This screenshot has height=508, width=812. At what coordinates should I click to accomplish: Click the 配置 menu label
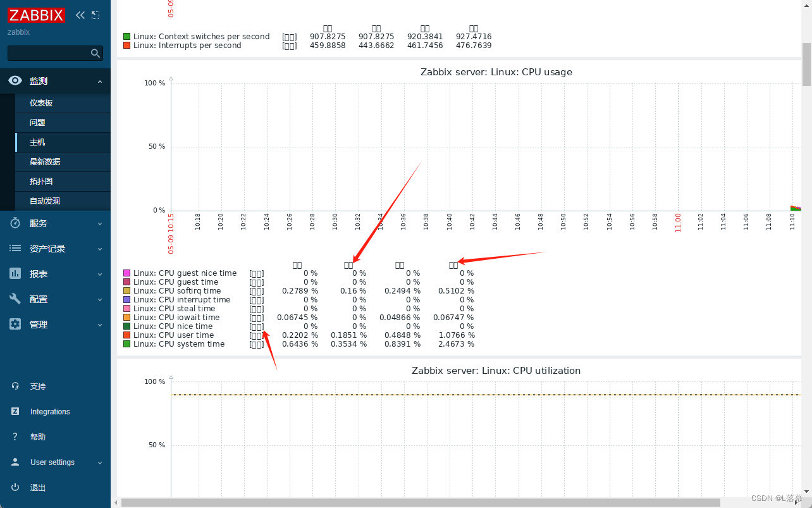tap(39, 299)
